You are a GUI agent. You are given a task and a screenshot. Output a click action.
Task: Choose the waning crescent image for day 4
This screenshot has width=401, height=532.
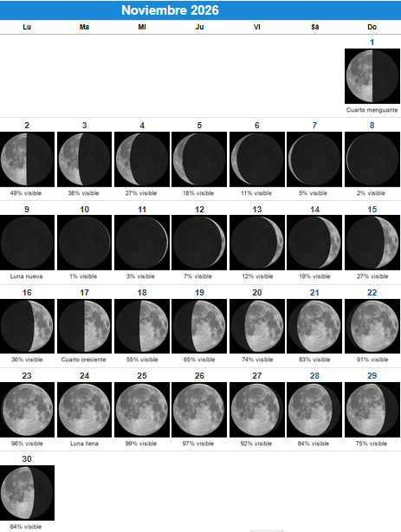point(142,159)
